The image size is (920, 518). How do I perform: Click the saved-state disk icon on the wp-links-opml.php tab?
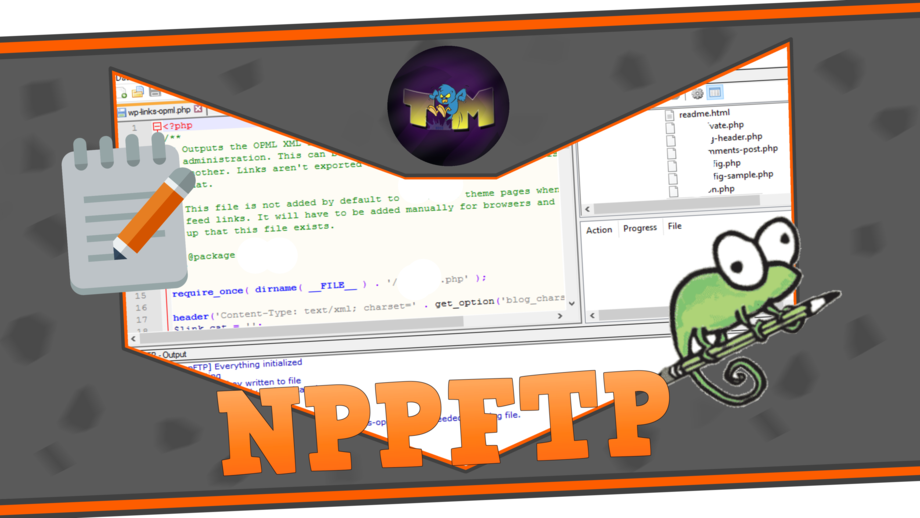[121, 112]
